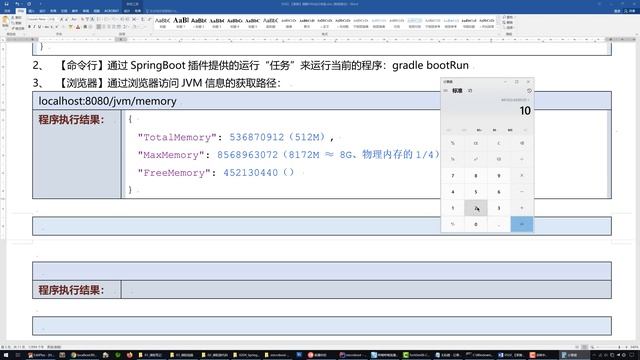The height and width of the screenshot is (360, 640).
Task: Open the calculator taskbar item
Action: pos(572,355)
